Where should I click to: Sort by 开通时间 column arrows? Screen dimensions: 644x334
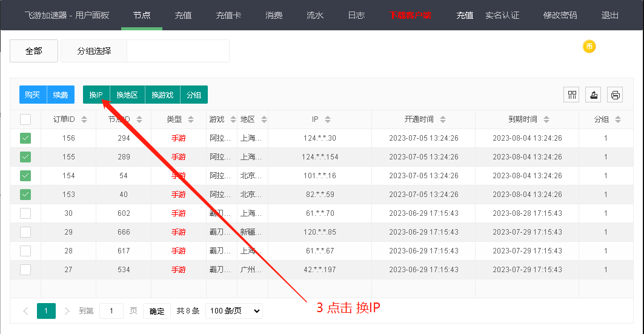(x=443, y=119)
